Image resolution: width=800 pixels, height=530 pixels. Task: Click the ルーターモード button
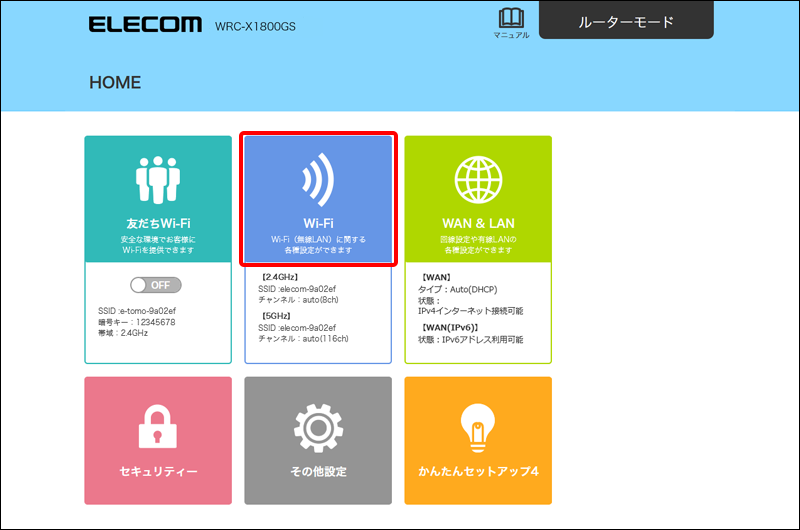[626, 20]
